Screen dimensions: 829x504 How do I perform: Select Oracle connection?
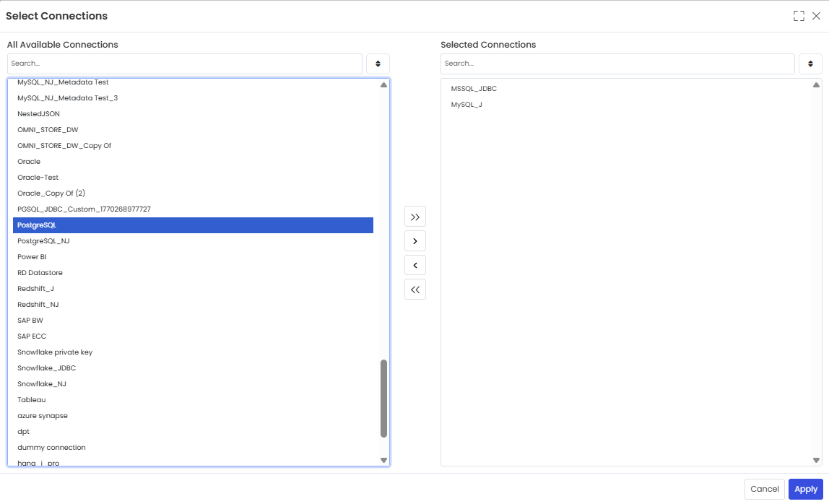point(193,162)
